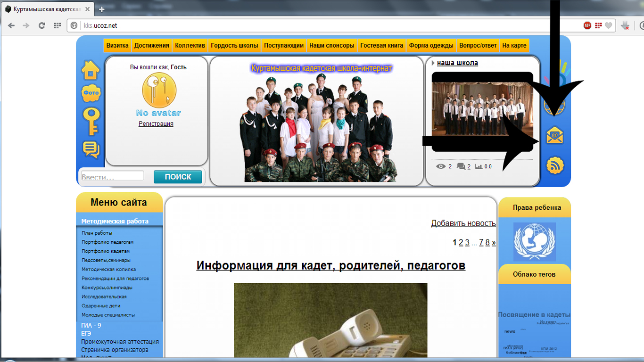Focus the Ввести search input field
Viewport: 644px width, 362px height.
tap(113, 177)
